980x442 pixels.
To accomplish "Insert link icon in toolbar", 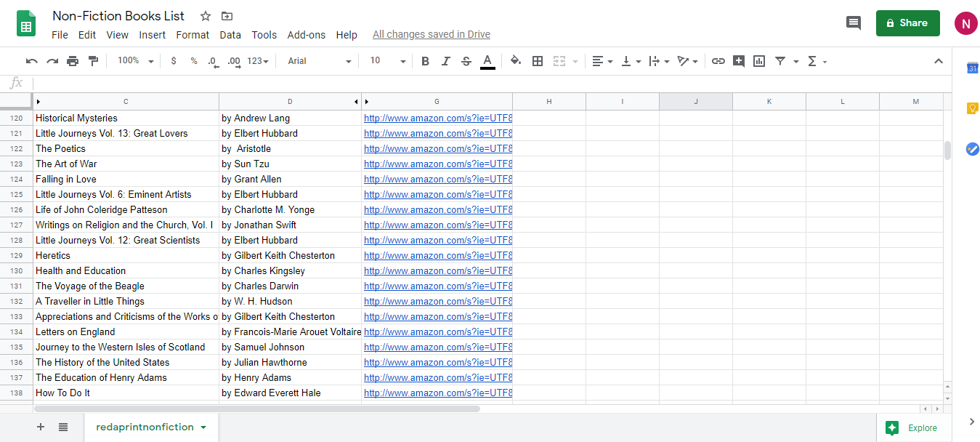I will click(718, 61).
